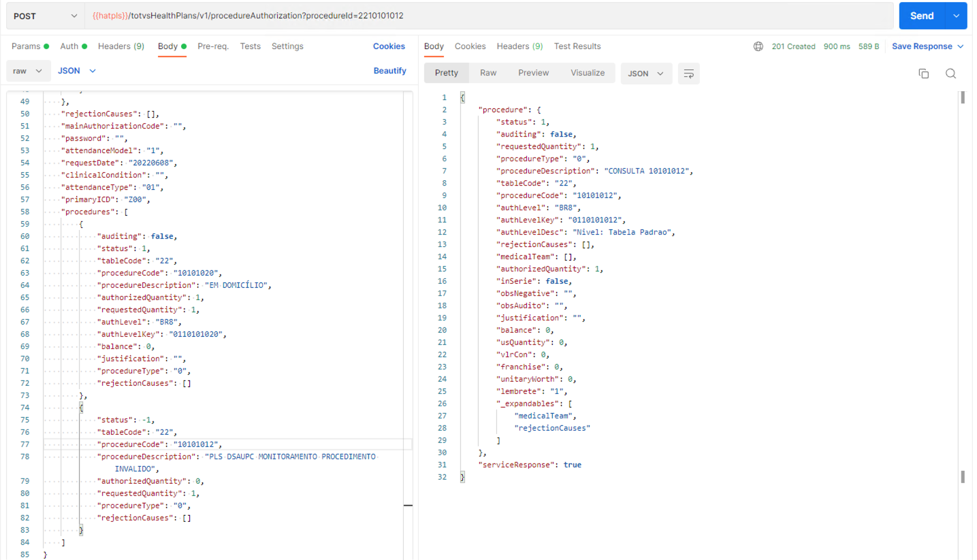
Task: Select the Visualize response view
Action: 588,73
